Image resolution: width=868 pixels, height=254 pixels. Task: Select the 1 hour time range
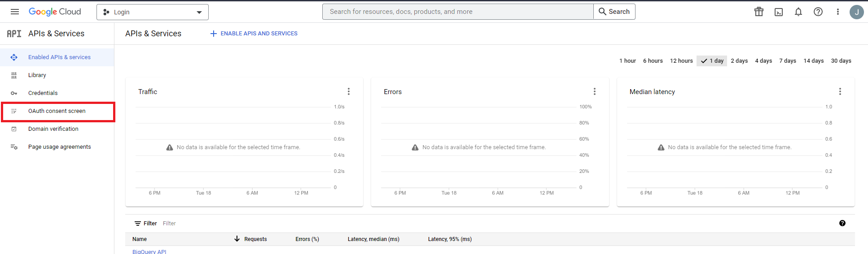click(x=627, y=61)
